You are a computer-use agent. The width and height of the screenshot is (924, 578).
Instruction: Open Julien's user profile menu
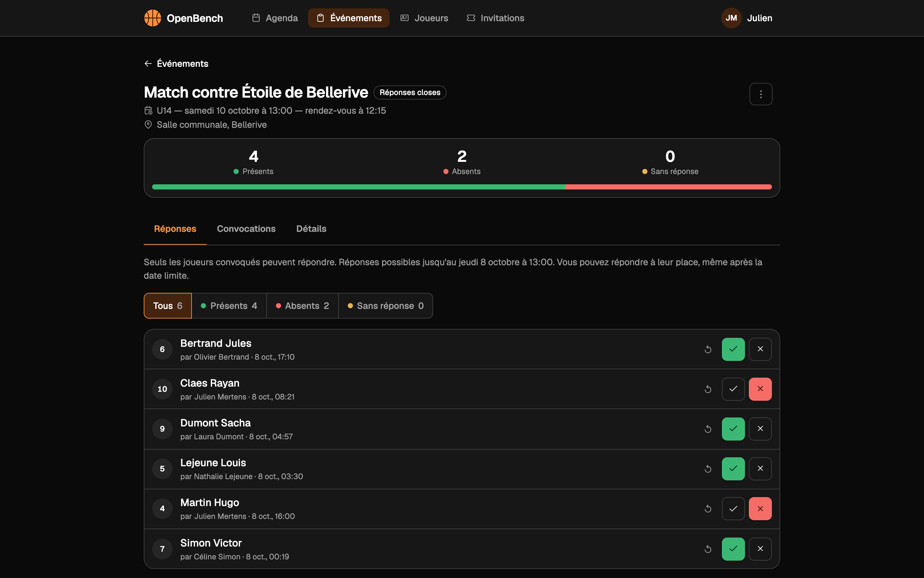click(747, 18)
